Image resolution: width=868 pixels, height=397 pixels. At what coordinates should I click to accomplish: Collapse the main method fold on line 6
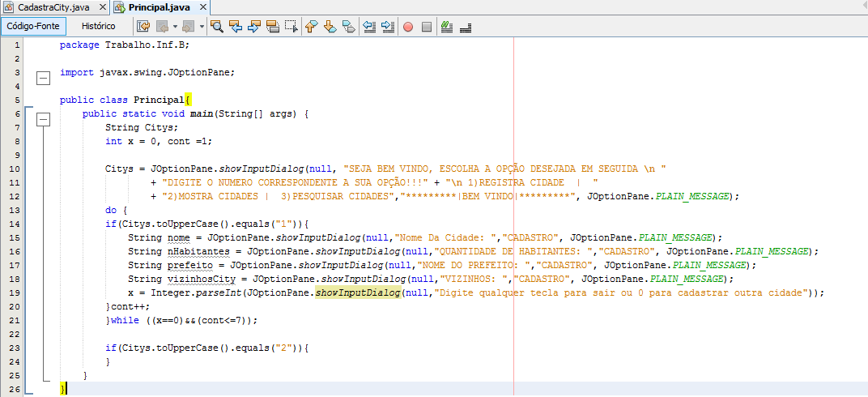point(43,120)
